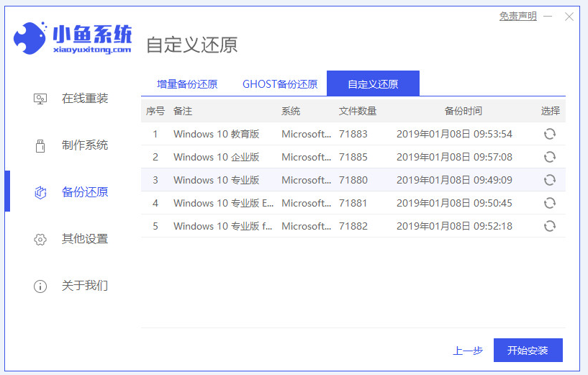The image size is (588, 375).
Task: Open 制作系统 in the sidebar
Action: (85, 145)
